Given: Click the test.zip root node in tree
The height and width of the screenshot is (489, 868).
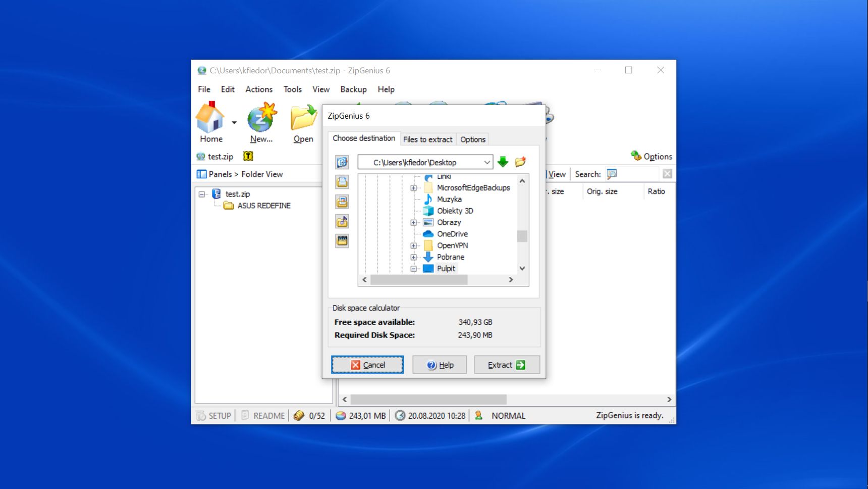Looking at the screenshot, I should point(237,194).
